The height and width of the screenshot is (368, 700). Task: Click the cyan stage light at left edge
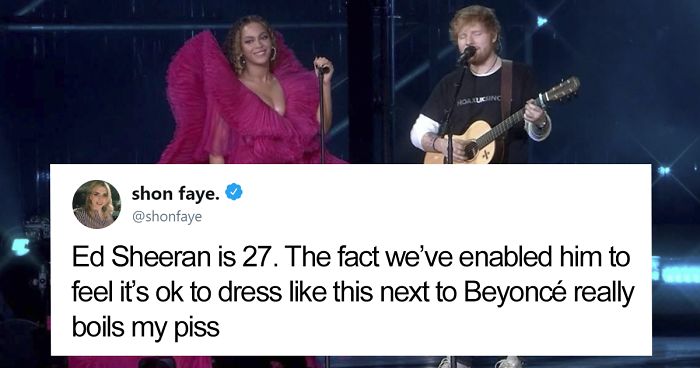[x=20, y=247]
